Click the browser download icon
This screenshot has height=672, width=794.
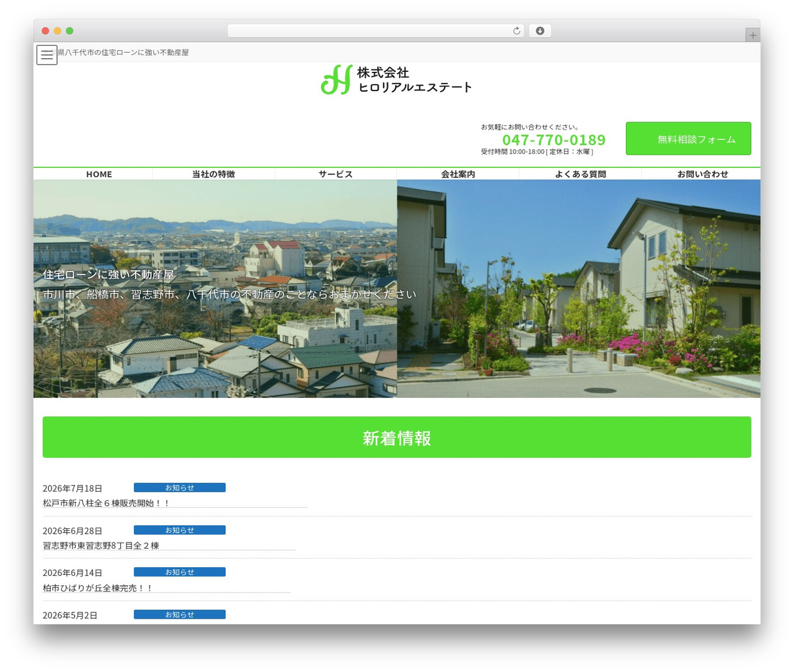[x=540, y=31]
